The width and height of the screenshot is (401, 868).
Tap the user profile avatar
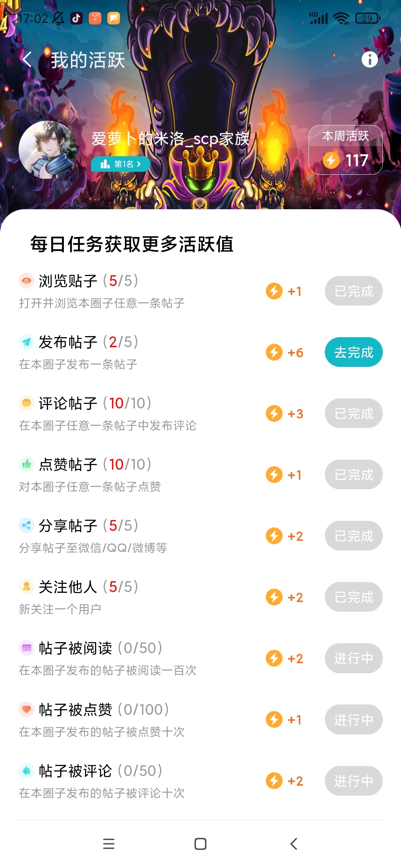(x=48, y=149)
